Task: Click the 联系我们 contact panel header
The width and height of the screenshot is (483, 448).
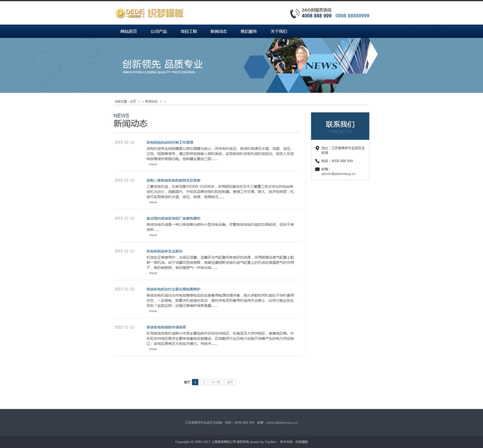Action: click(x=340, y=125)
